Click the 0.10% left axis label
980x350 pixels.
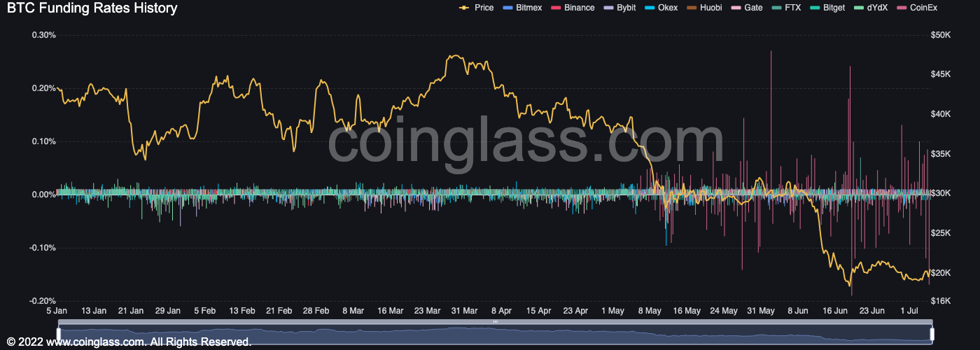click(x=44, y=141)
